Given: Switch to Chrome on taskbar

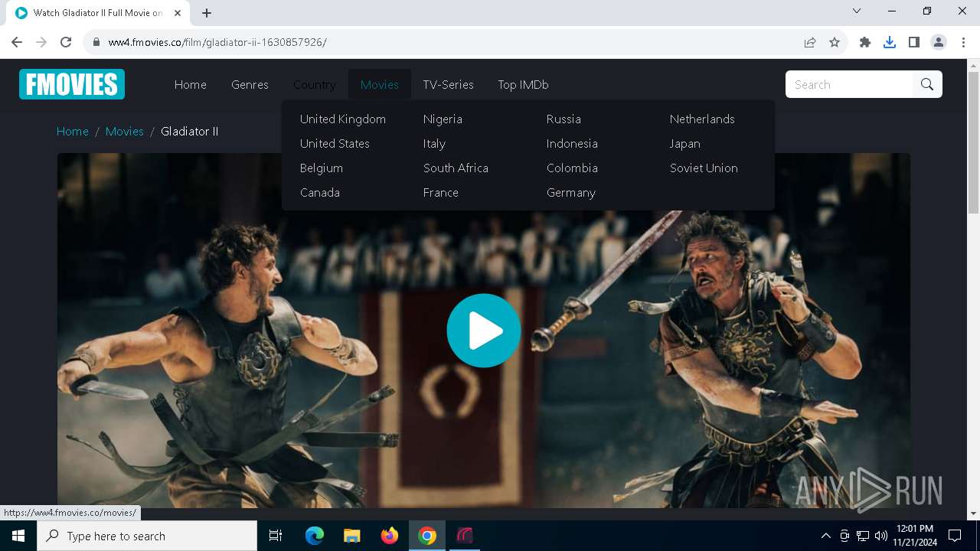Looking at the screenshot, I should [427, 536].
